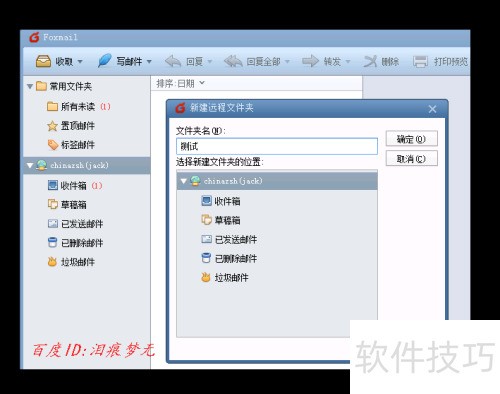Viewport: 500px width, 394px height.
Task: Open the 回复全部 dropdown arrow
Action: click(287, 62)
